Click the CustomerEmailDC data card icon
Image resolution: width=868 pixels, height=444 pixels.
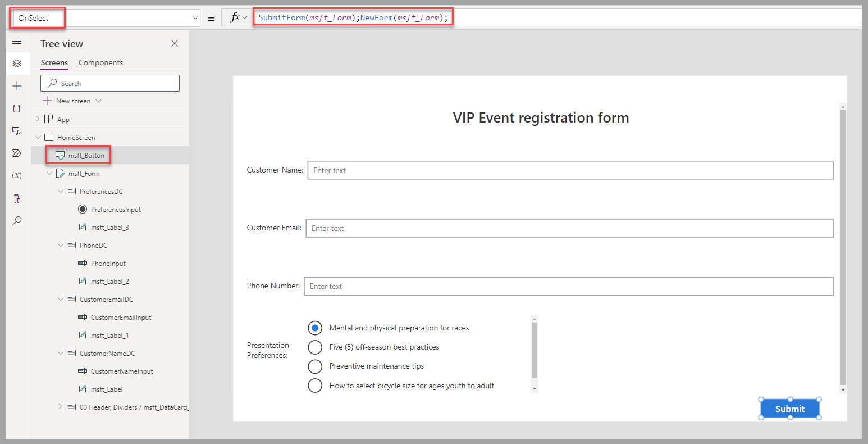[x=71, y=299]
